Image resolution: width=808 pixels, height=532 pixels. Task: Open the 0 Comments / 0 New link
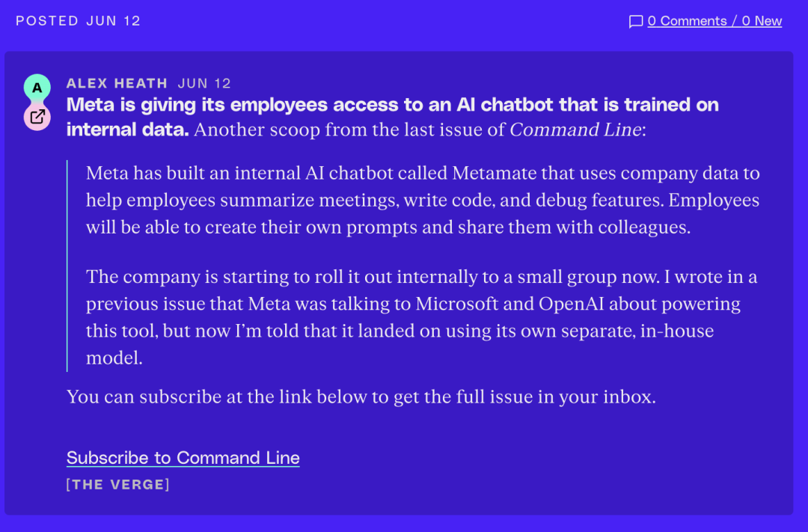[714, 21]
